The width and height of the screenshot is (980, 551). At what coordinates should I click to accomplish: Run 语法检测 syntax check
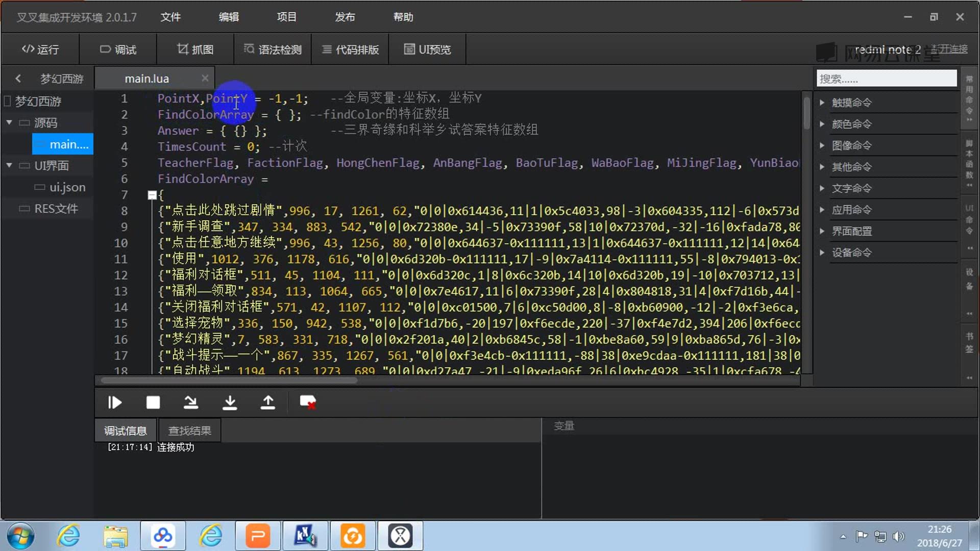click(273, 49)
